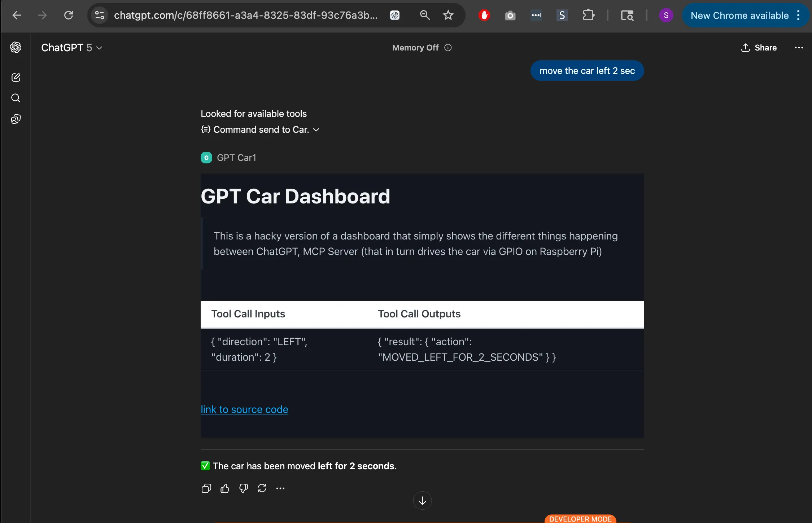This screenshot has width=812, height=523.
Task: Click the ChatGPT logo in the sidebar
Action: click(x=16, y=47)
